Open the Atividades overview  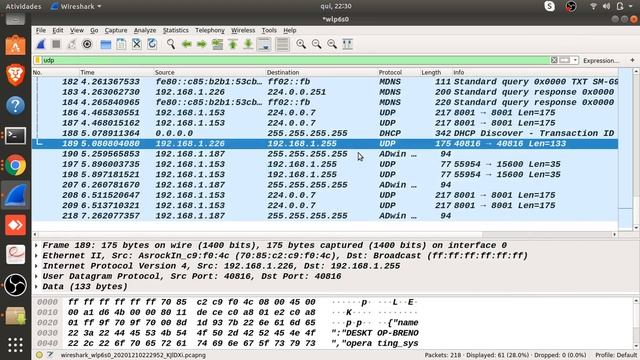coord(23,6)
